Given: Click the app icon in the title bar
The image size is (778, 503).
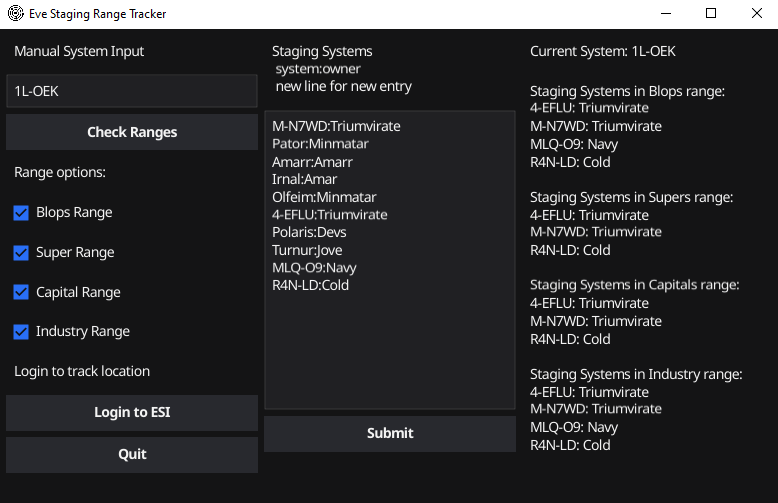Looking at the screenshot, I should tap(16, 13).
